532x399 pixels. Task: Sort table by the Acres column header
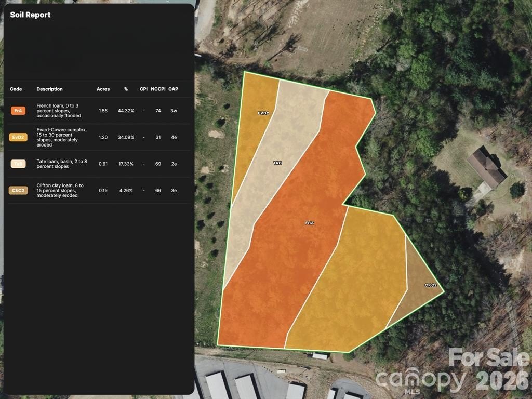[x=103, y=89]
